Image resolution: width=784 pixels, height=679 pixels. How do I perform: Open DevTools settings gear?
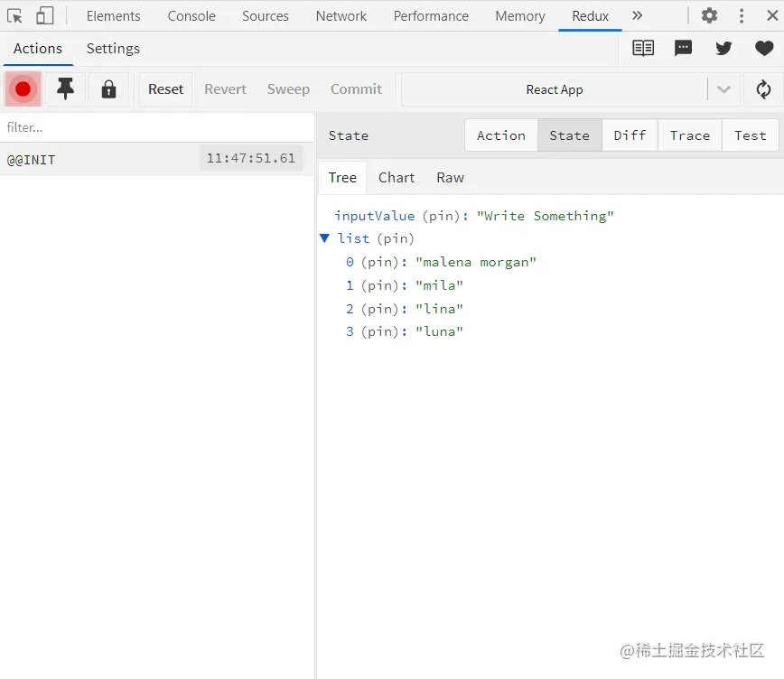click(710, 15)
